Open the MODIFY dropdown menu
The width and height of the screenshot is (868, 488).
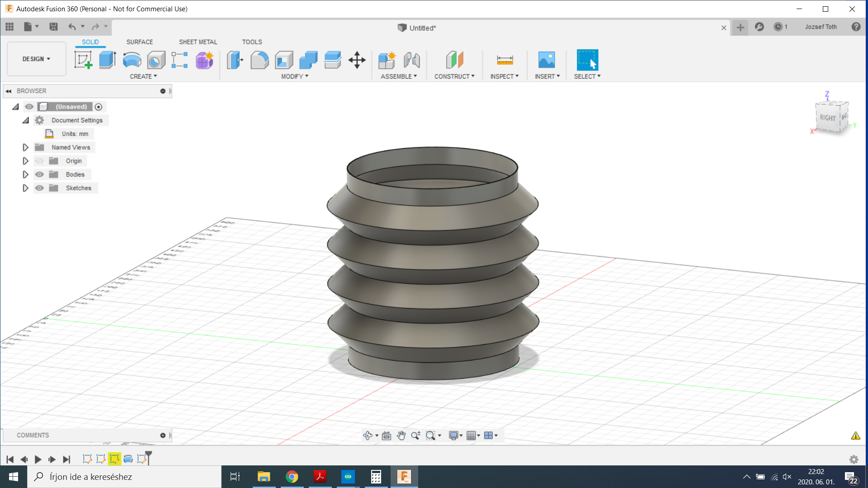[x=295, y=76]
